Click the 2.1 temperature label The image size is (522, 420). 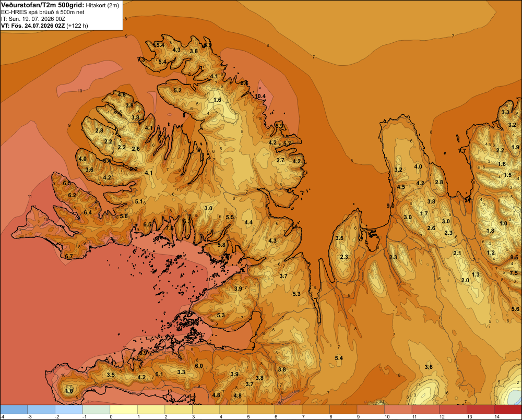pos(457,253)
